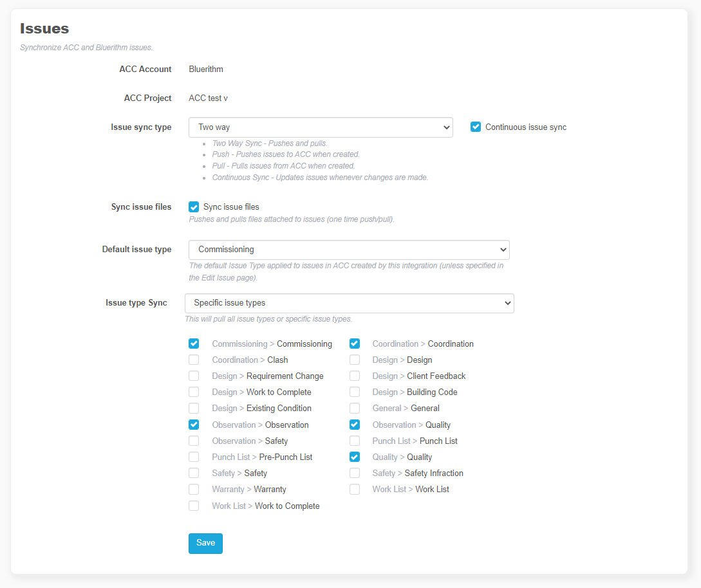The height and width of the screenshot is (588, 701).
Task: Open the Issue sync type dropdown
Action: [321, 127]
